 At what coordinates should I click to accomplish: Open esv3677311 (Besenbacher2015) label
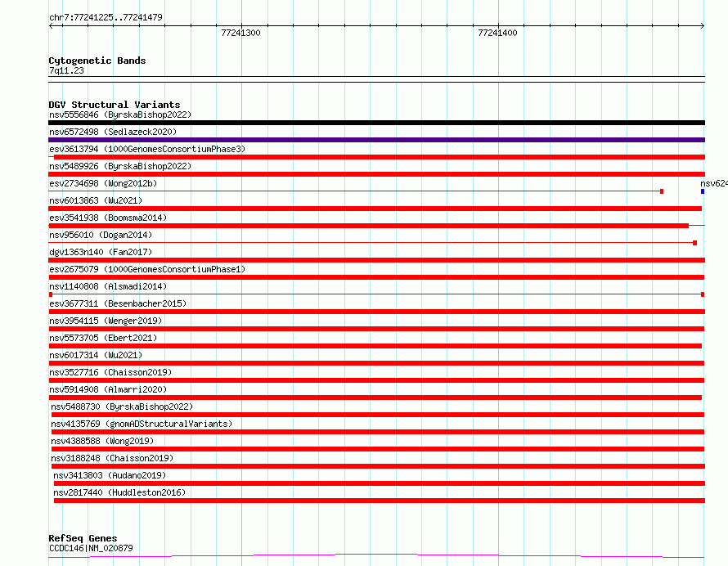pyautogui.click(x=118, y=303)
